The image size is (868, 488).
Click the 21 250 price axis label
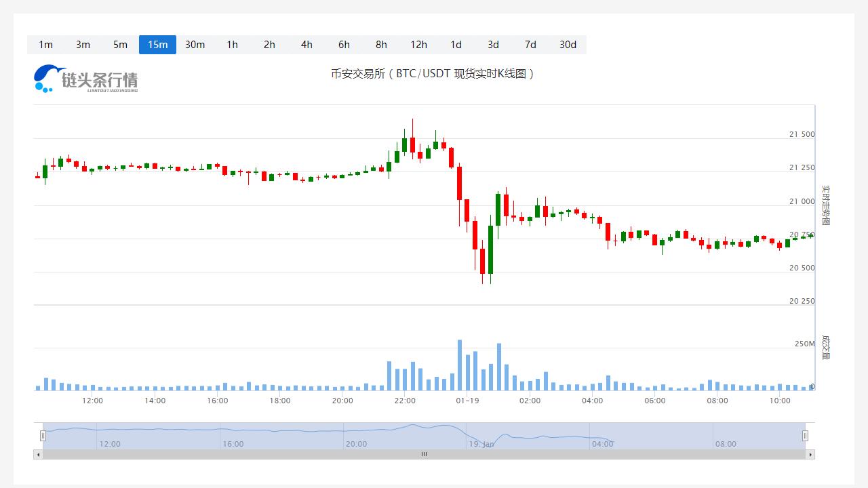(802, 167)
